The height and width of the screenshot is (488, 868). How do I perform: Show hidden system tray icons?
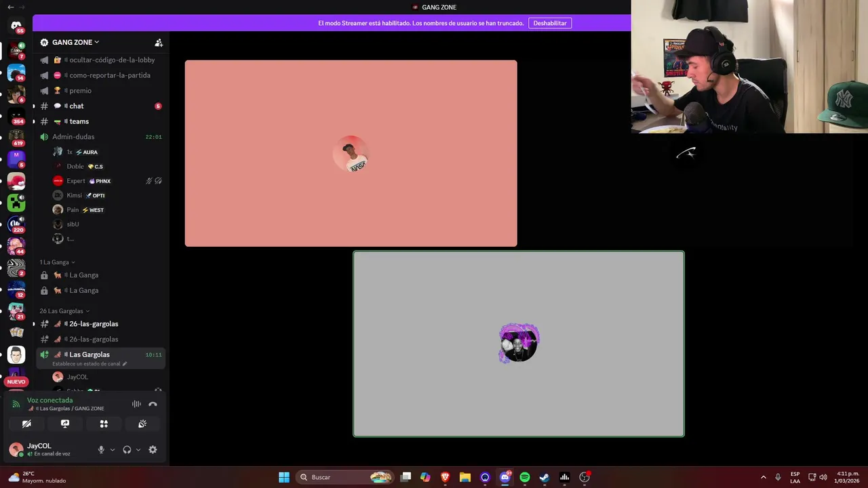click(x=763, y=477)
